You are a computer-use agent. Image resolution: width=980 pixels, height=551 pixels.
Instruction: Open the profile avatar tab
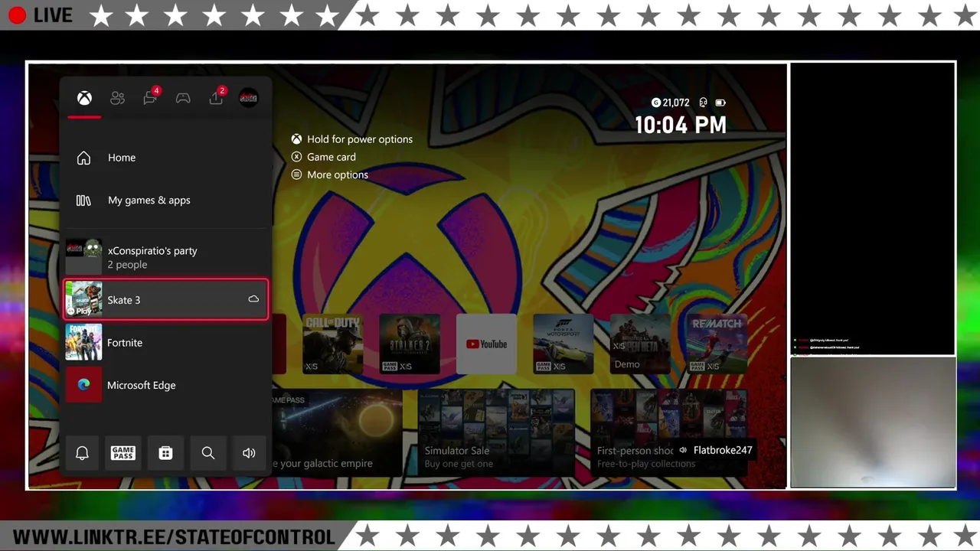[249, 97]
